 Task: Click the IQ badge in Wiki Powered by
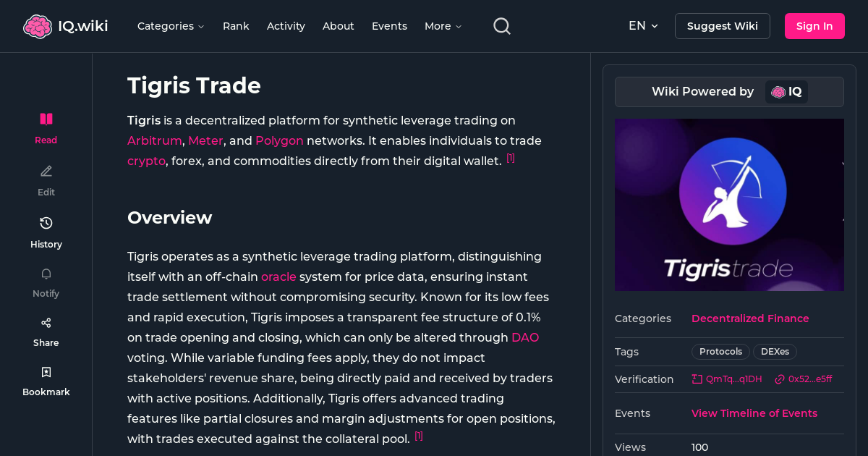(786, 92)
